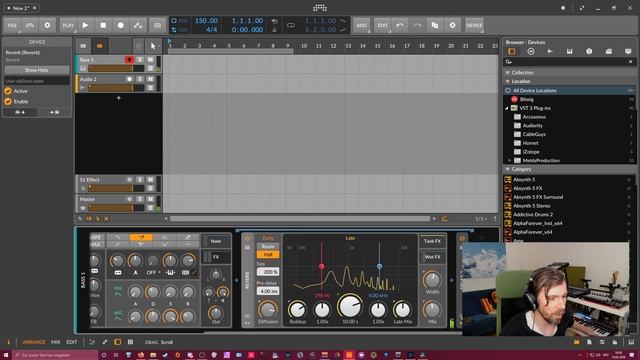
Task: Open the Tank FX slot
Action: click(432, 241)
